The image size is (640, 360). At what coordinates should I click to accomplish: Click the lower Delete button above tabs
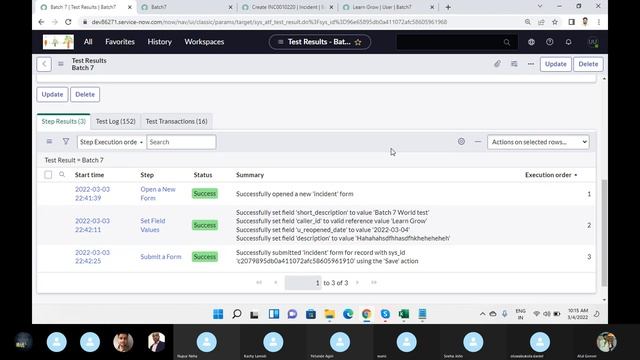(x=85, y=94)
